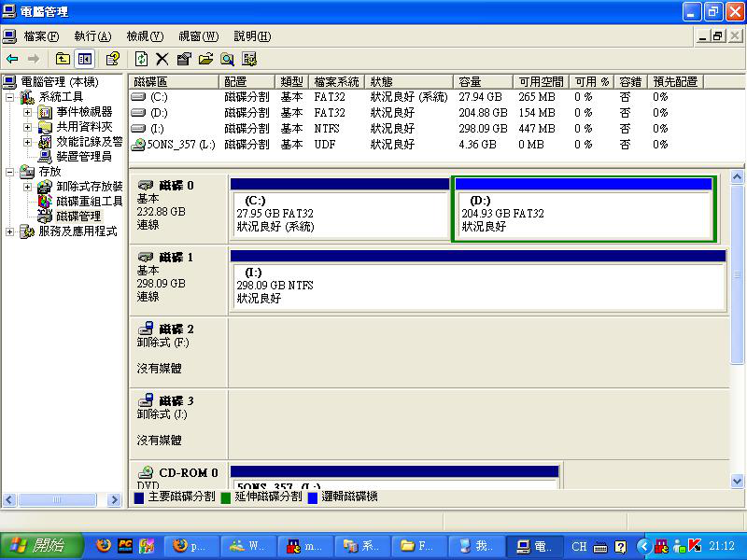Open the Properties toolbar icon
Viewport: 747px width, 560px height.
pyautogui.click(x=184, y=59)
